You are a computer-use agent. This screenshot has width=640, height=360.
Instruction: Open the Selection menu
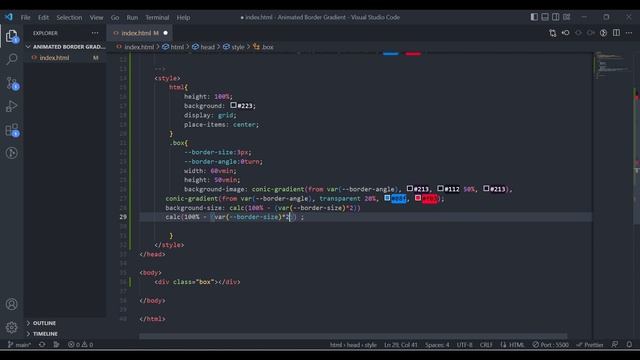(69, 17)
